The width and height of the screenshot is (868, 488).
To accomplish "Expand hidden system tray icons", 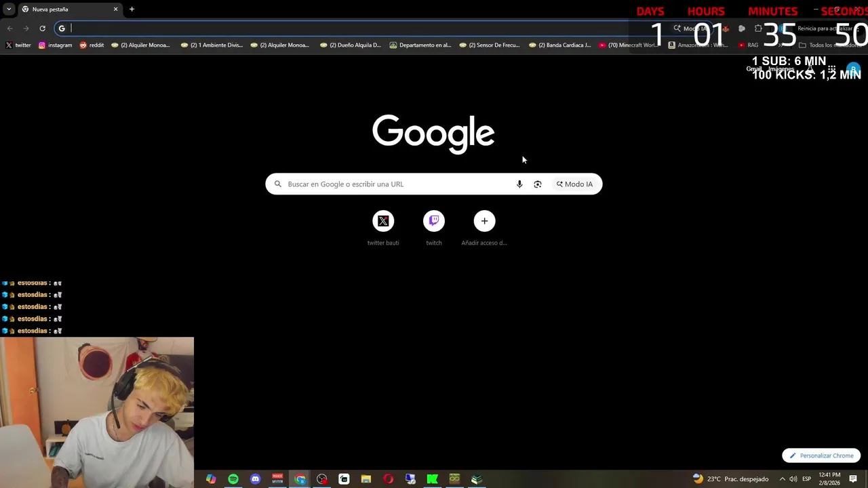I will (782, 479).
